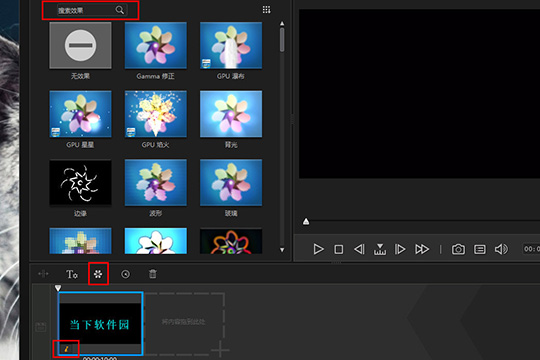
Task: Select the 波形 wave effect
Action: click(156, 183)
